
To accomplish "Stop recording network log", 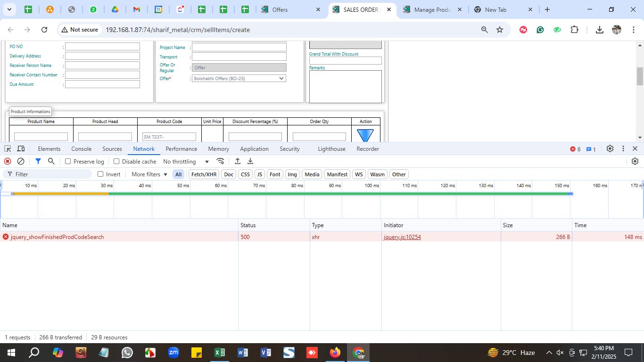I will tap(8, 161).
